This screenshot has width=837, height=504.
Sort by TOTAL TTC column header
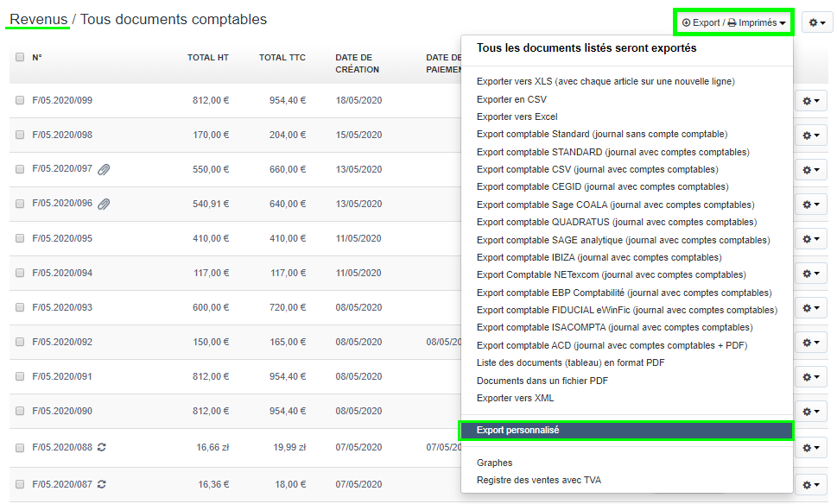[x=282, y=57]
